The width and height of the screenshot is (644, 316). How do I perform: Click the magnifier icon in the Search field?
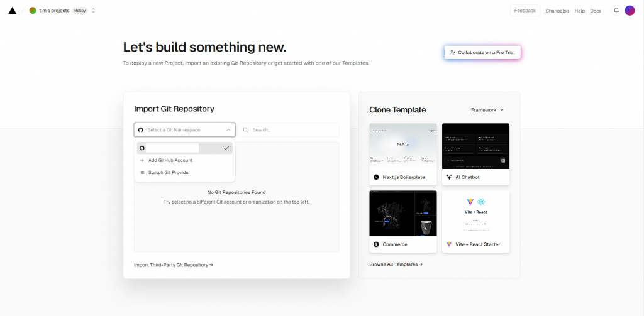(x=246, y=129)
